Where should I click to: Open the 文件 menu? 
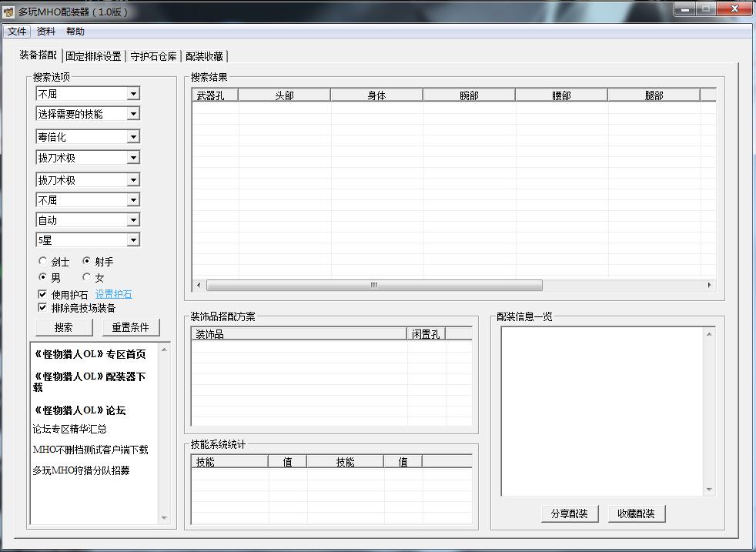[17, 32]
